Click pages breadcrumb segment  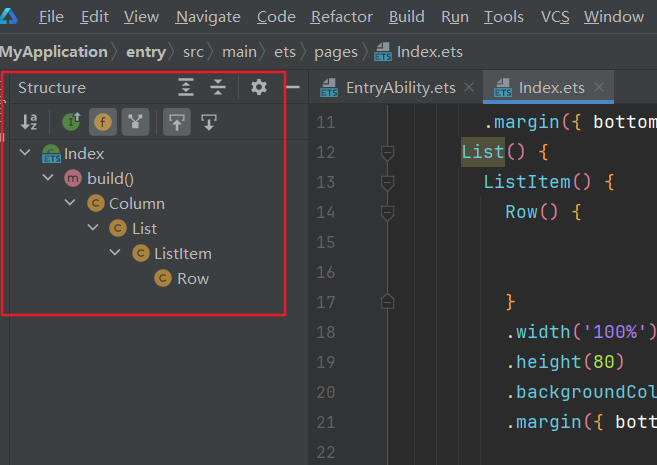pyautogui.click(x=336, y=52)
